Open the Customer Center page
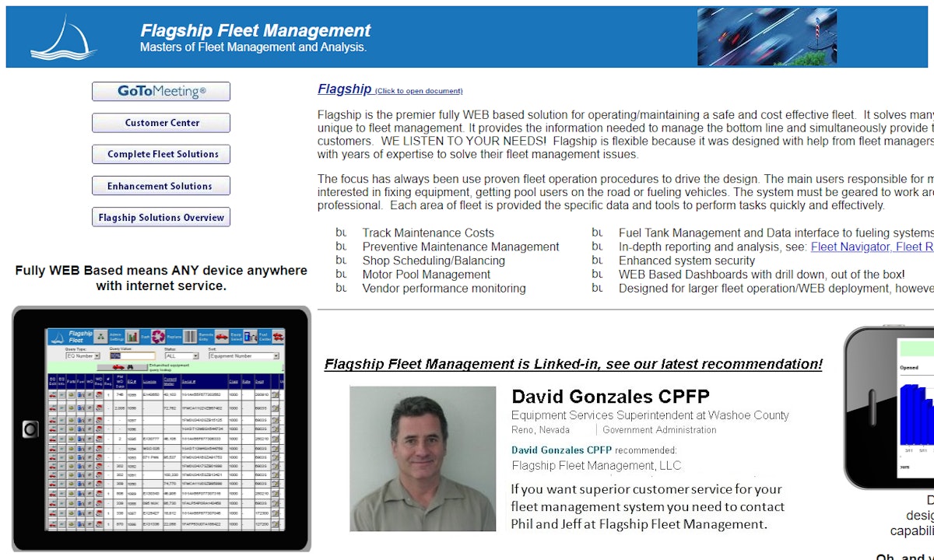Image resolution: width=934 pixels, height=560 pixels. [161, 122]
